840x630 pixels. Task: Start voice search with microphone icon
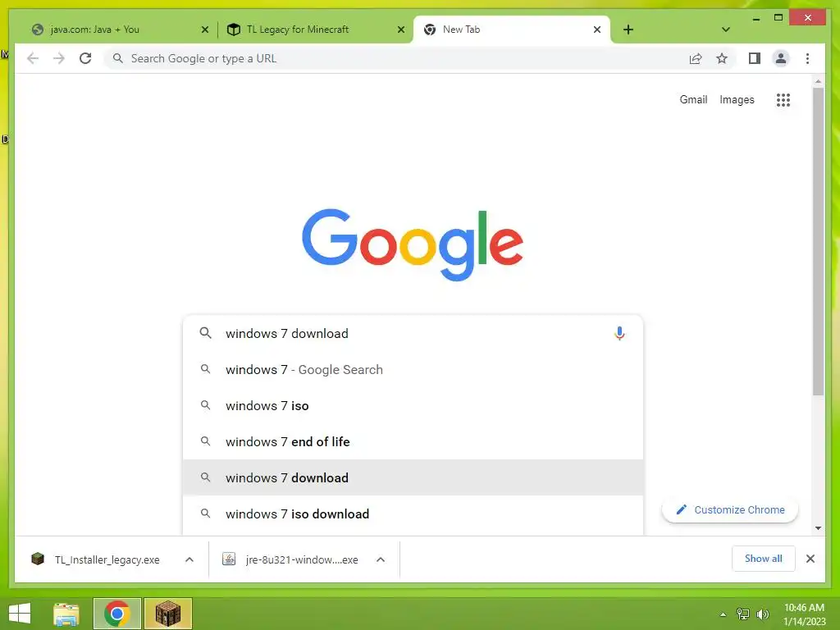click(x=619, y=333)
